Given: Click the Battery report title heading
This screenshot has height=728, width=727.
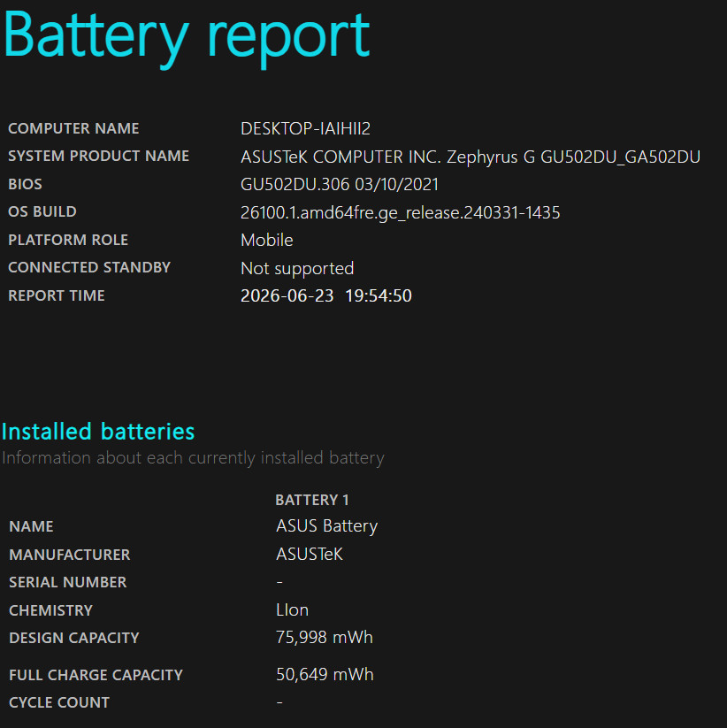Looking at the screenshot, I should (x=186, y=38).
